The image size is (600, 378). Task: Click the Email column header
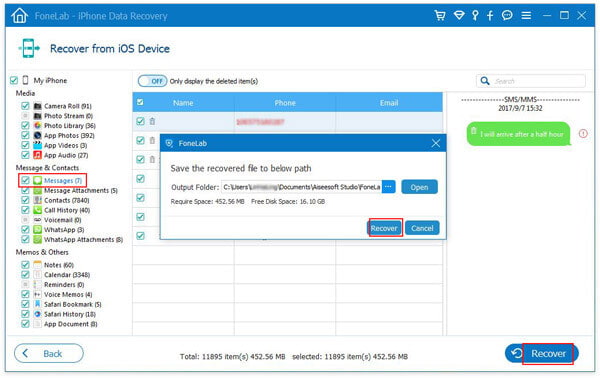(389, 103)
